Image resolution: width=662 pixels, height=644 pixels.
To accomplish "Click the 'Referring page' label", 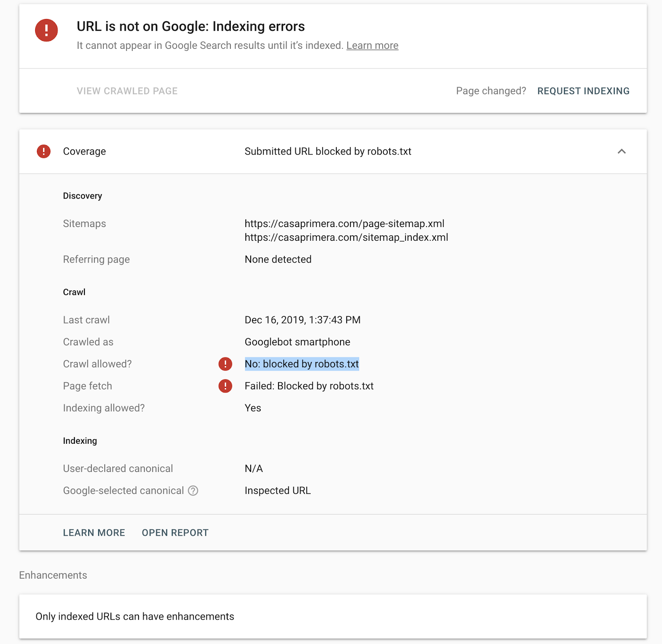I will tap(96, 259).
